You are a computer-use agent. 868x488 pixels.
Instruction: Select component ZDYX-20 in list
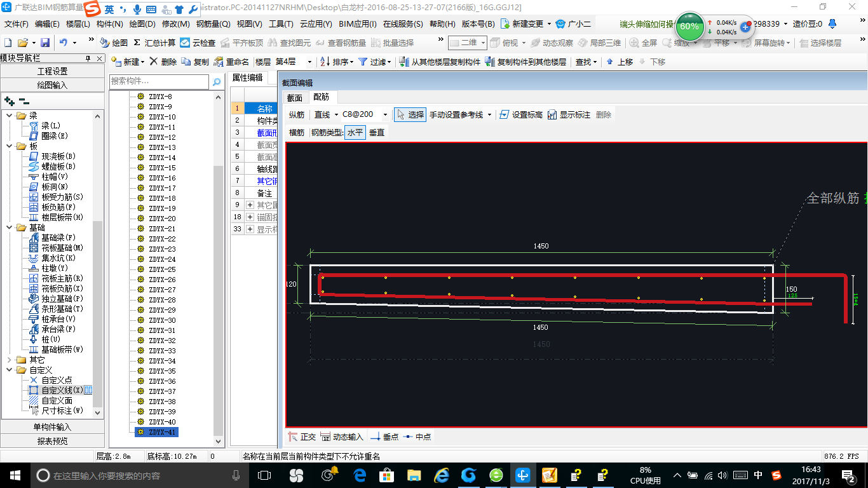tap(157, 219)
